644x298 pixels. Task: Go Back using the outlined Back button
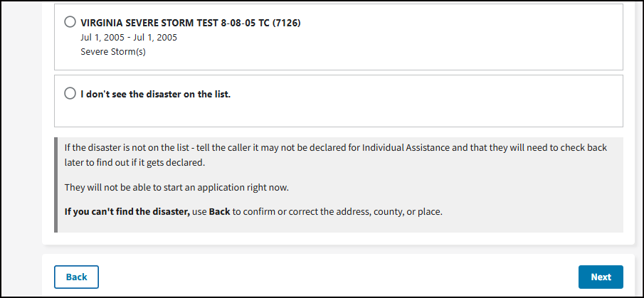pyautogui.click(x=76, y=277)
